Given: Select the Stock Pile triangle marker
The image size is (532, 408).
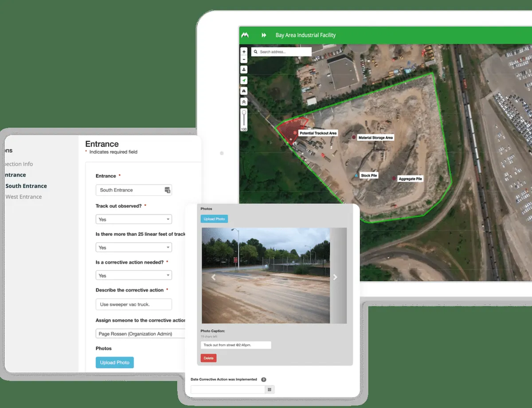Looking at the screenshot, I should click(356, 176).
